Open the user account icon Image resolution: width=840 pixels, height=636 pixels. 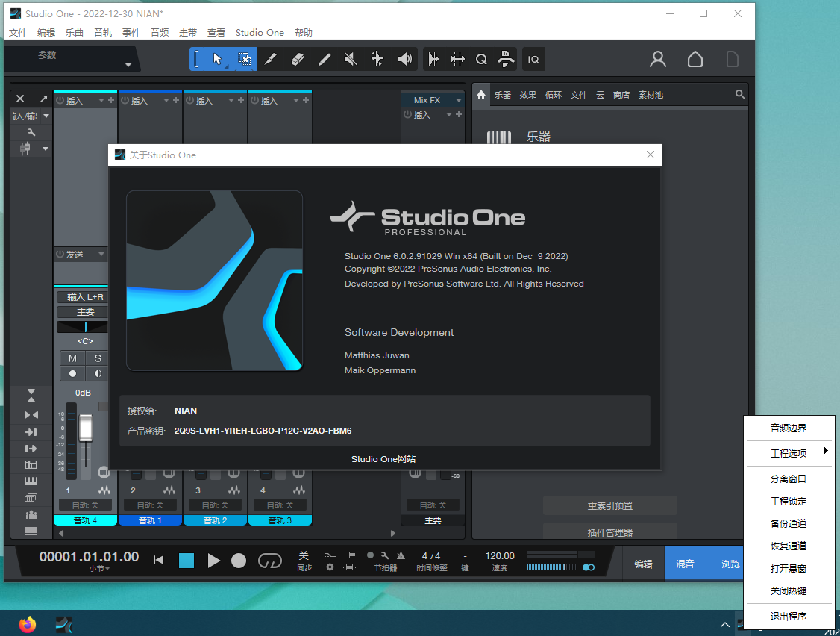tap(658, 59)
